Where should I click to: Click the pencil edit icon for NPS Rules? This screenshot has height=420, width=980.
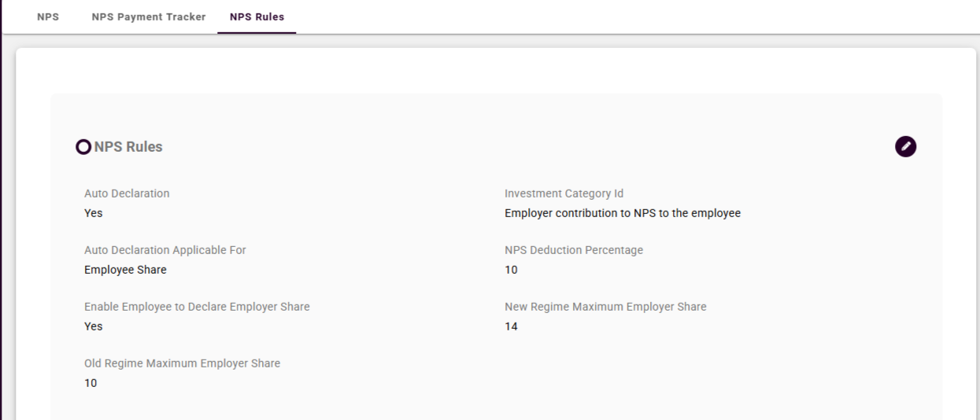coord(905,146)
